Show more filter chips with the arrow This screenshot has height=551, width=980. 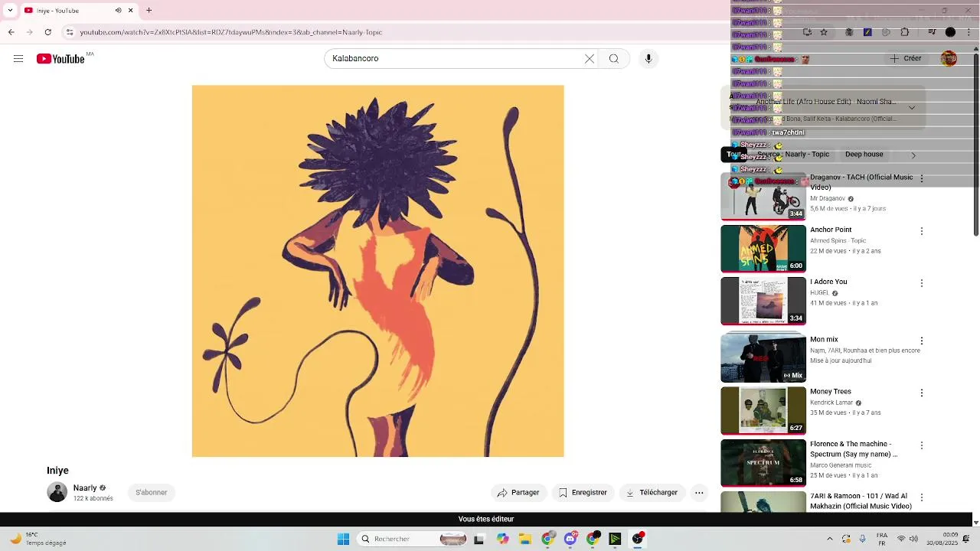coord(913,155)
